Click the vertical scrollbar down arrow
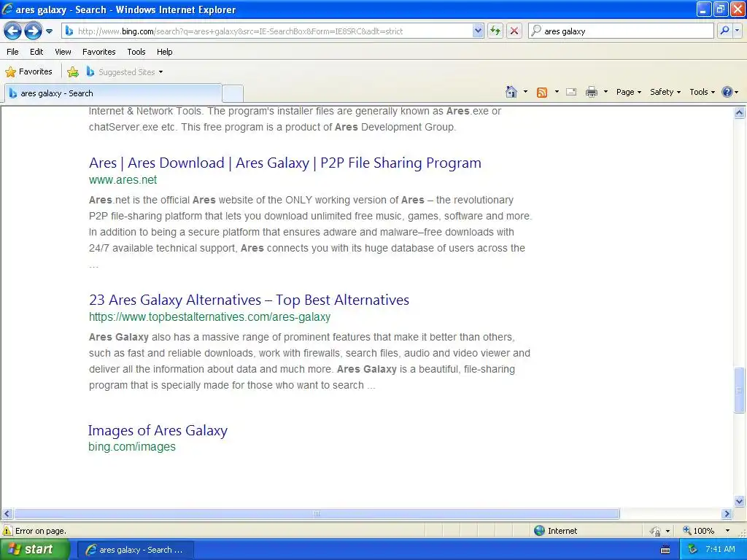The height and width of the screenshot is (560, 747). pos(739,501)
